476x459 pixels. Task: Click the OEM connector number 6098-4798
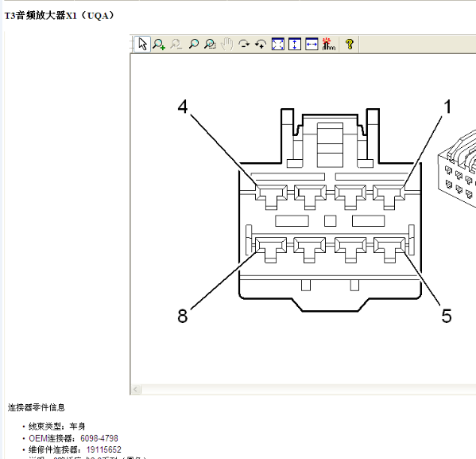[99, 438]
